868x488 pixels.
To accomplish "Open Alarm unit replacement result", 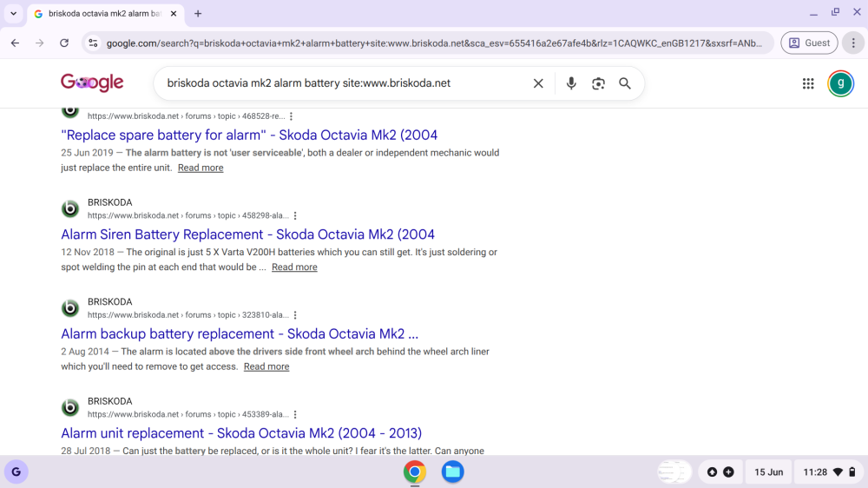I will (x=241, y=433).
